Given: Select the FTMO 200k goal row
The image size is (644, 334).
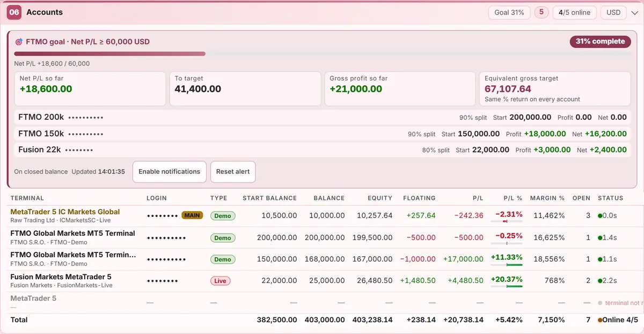Looking at the screenshot, I should point(322,117).
